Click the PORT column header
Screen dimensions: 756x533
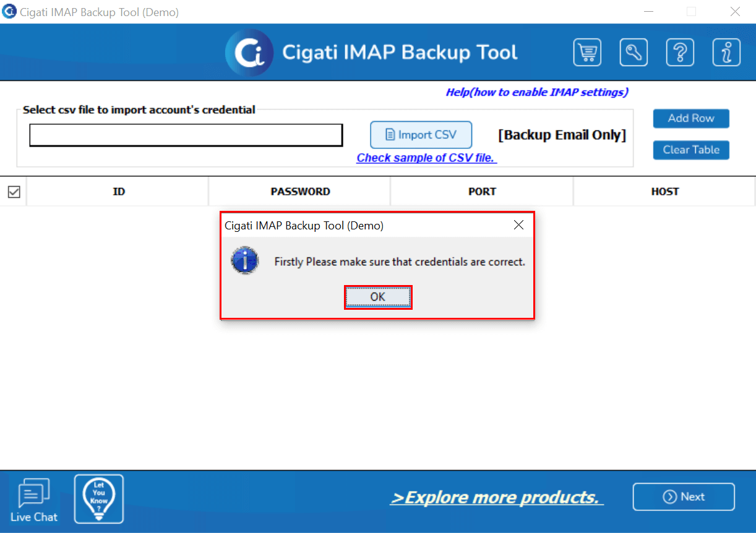[x=482, y=192]
